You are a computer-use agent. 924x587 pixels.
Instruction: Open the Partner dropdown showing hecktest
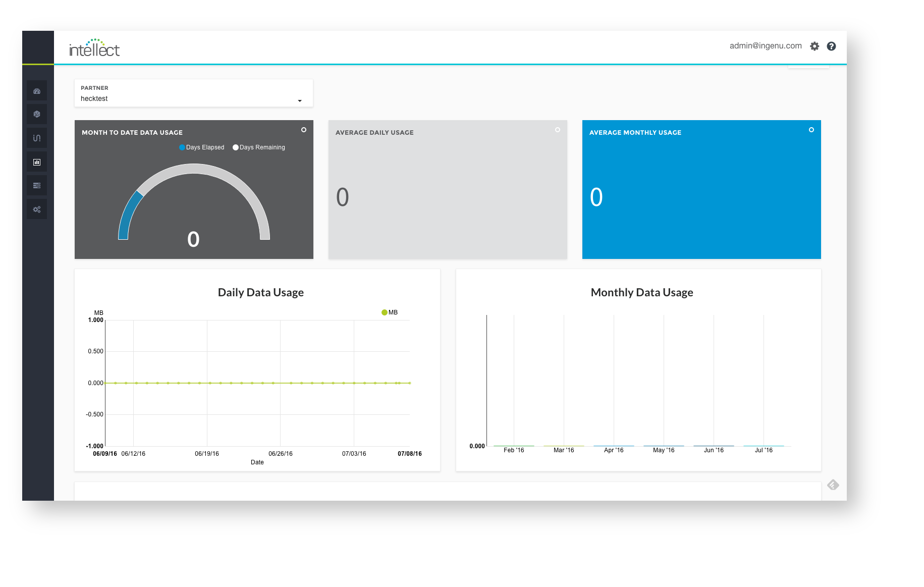pyautogui.click(x=194, y=93)
